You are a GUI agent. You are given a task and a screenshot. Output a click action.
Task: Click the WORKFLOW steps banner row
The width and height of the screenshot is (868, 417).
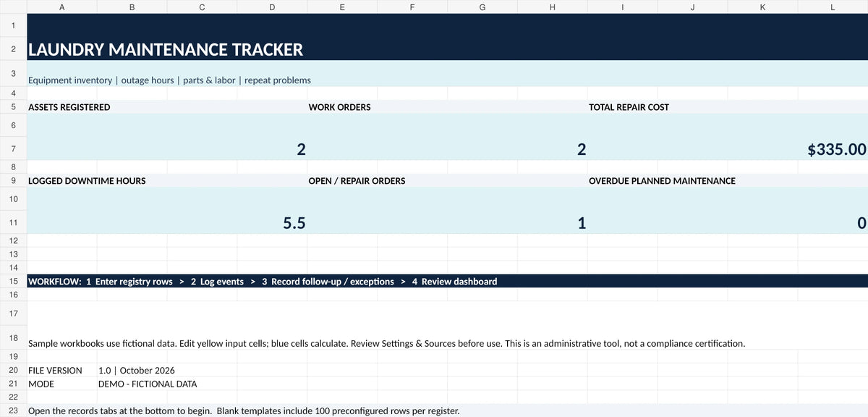click(x=447, y=281)
